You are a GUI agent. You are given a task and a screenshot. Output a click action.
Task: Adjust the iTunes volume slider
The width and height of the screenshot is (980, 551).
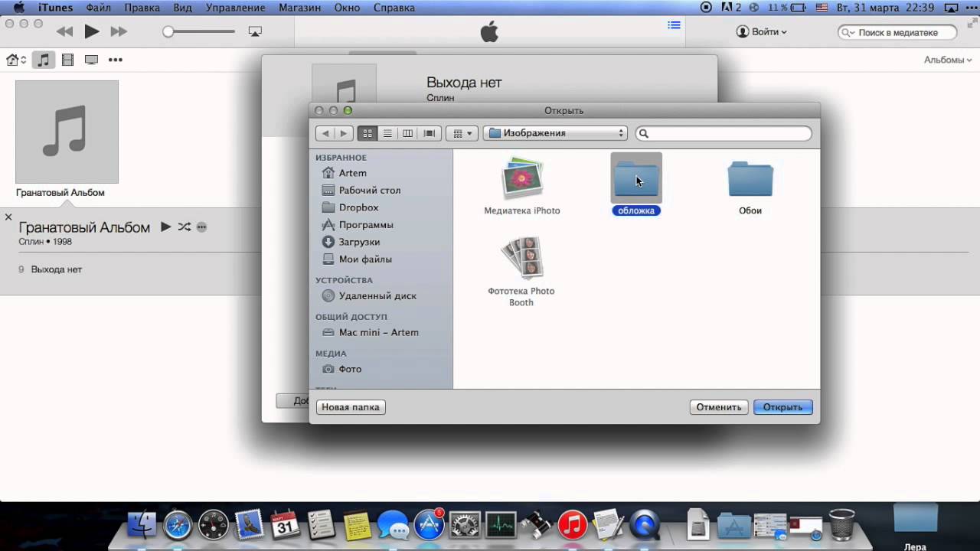tap(201, 31)
